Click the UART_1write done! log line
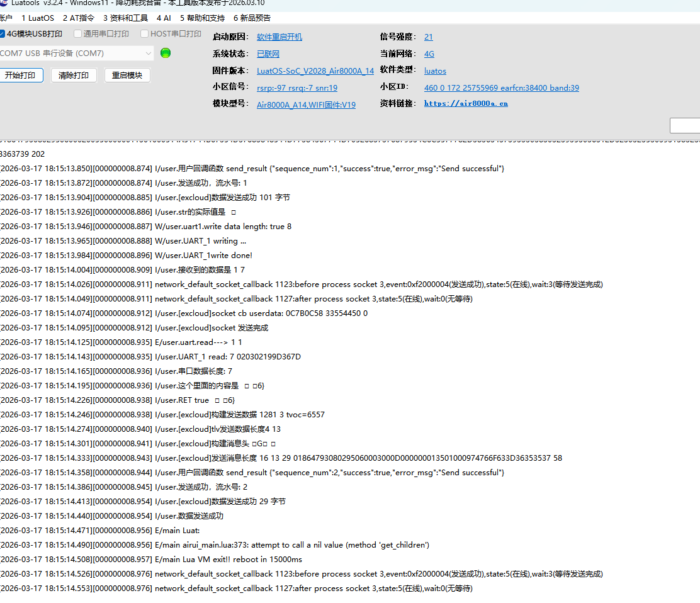This screenshot has width=700, height=603. pyautogui.click(x=127, y=256)
